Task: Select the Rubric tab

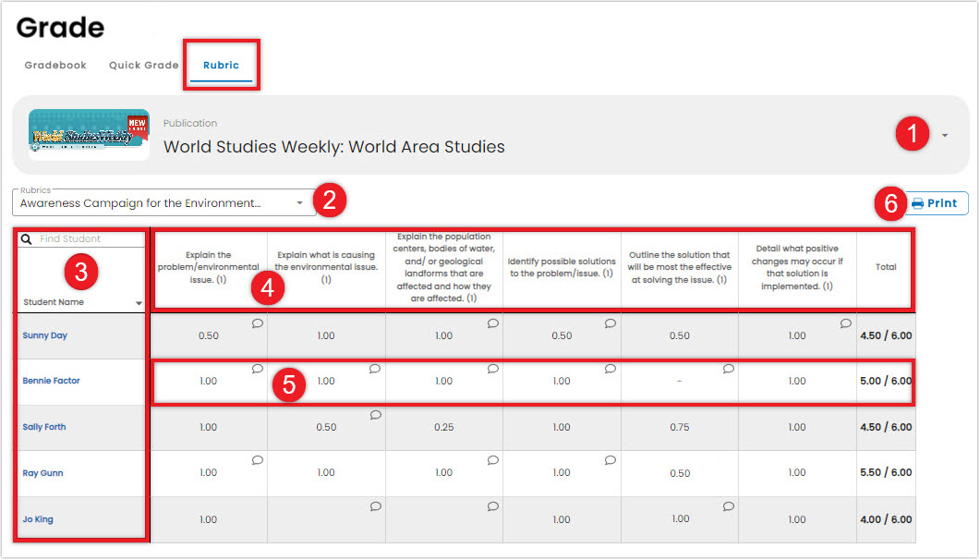Action: pyautogui.click(x=222, y=65)
